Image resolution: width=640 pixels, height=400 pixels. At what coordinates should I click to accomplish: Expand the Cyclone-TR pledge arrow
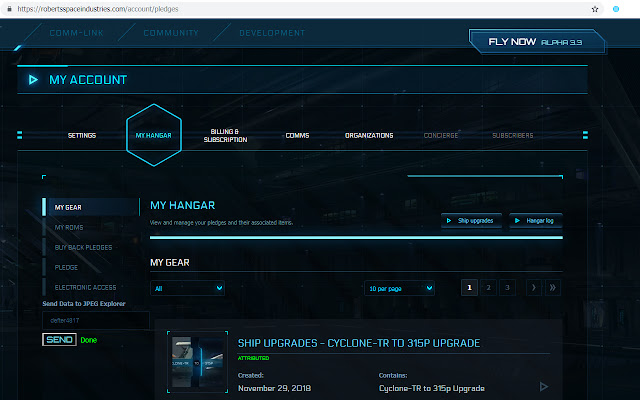pyautogui.click(x=544, y=387)
